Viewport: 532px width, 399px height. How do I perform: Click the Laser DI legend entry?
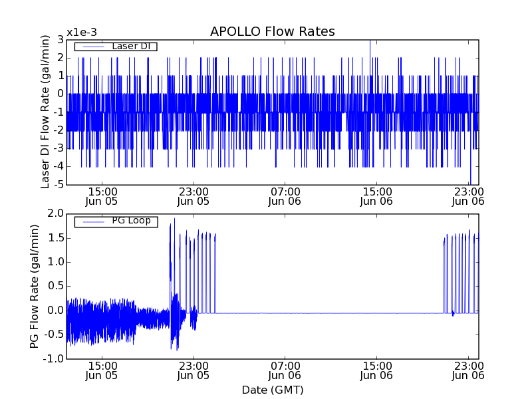(116, 46)
